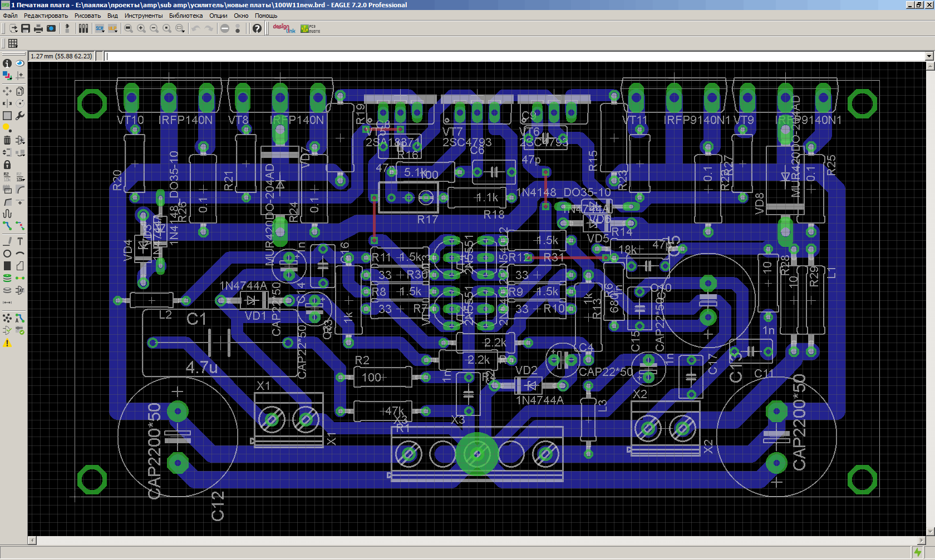
Task: Click the PCB Quote button
Action: click(310, 28)
